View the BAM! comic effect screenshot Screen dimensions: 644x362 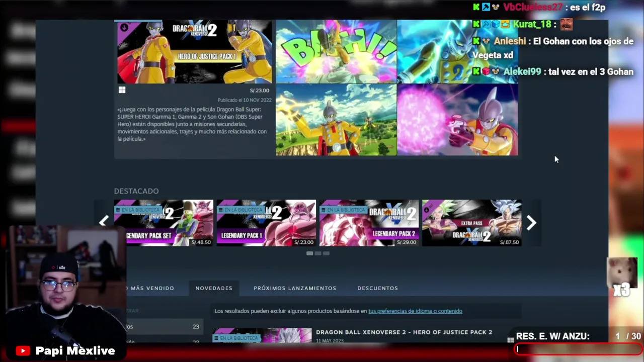point(336,52)
